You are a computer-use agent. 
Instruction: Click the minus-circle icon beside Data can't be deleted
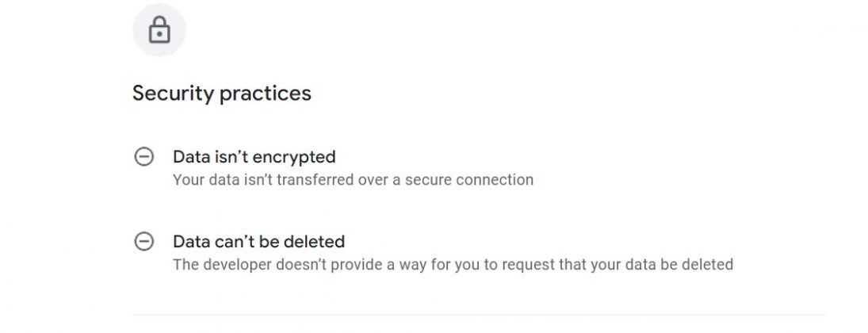point(144,242)
